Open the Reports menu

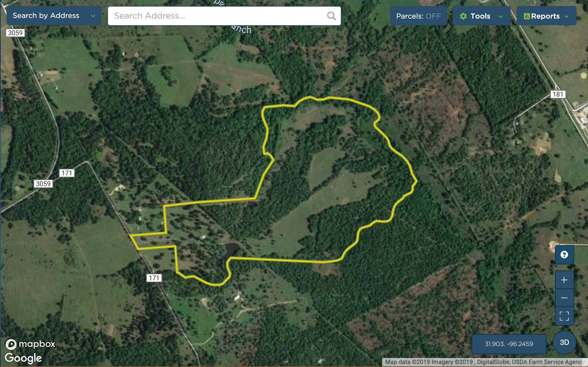click(546, 16)
